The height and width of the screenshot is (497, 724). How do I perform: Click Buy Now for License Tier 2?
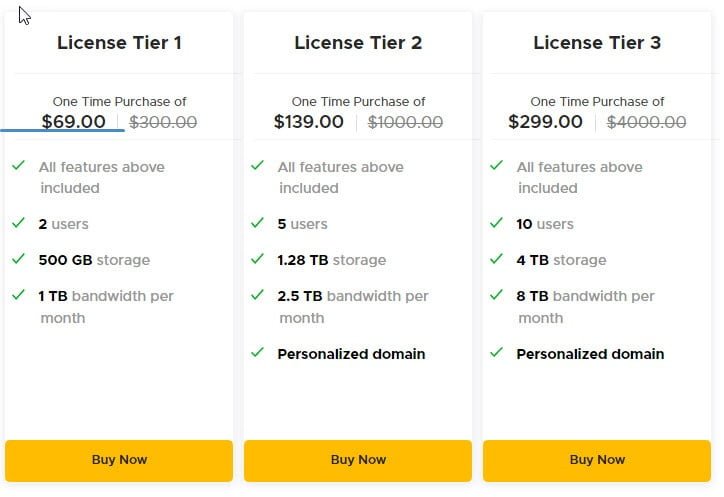point(358,461)
